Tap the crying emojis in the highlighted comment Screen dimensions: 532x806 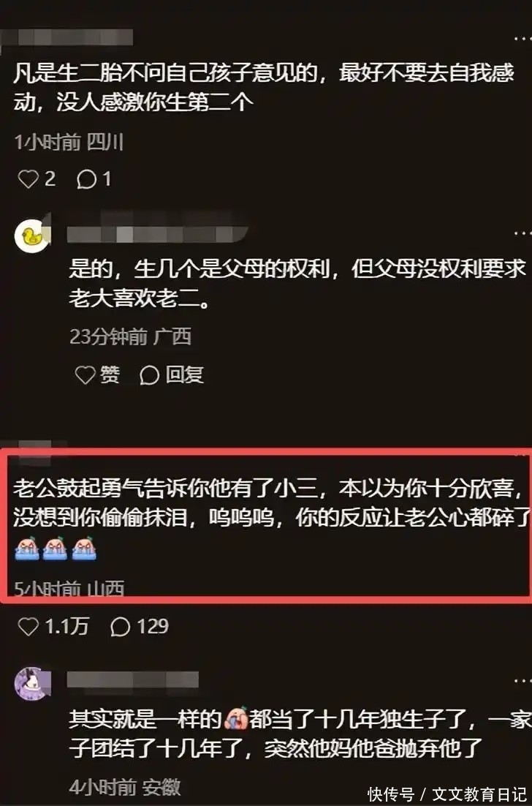click(55, 549)
